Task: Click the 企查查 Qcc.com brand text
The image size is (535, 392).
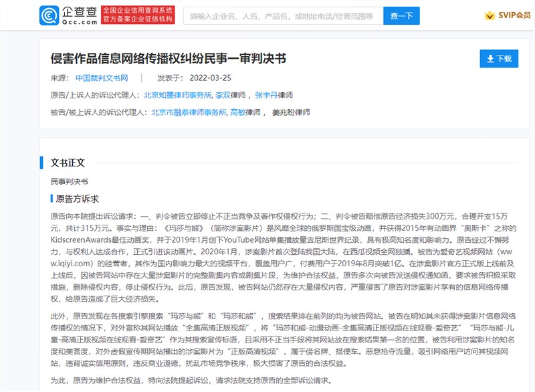Action: click(x=80, y=15)
